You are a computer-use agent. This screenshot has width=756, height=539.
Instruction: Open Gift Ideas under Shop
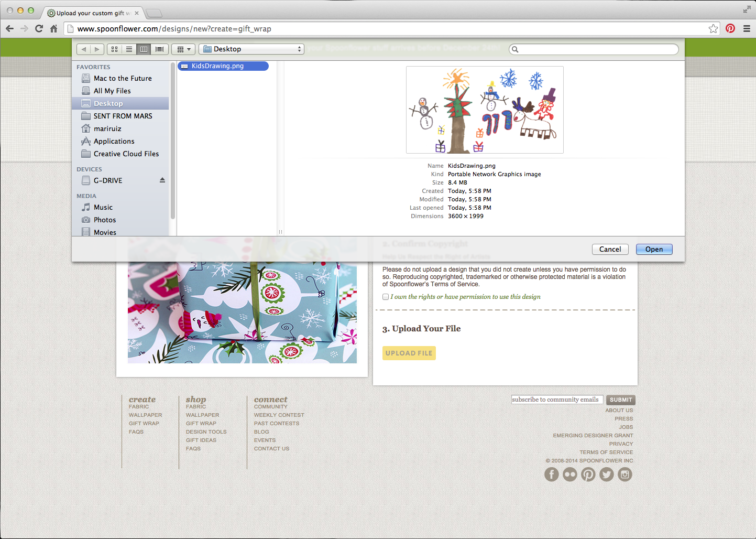coord(201,440)
